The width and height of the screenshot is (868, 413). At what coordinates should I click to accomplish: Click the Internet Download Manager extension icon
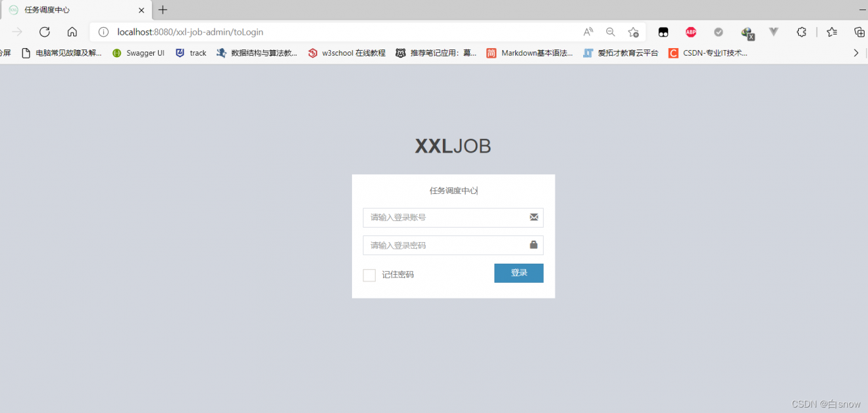(x=747, y=32)
